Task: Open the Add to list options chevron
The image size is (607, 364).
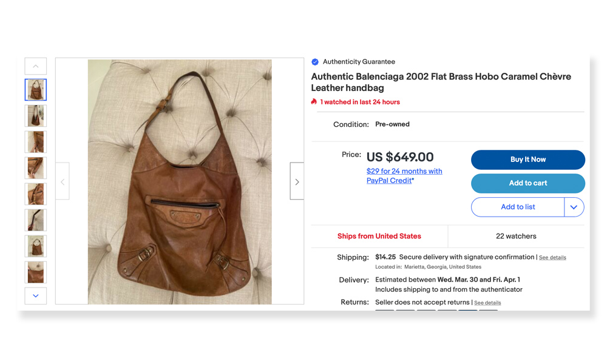Action: point(574,207)
